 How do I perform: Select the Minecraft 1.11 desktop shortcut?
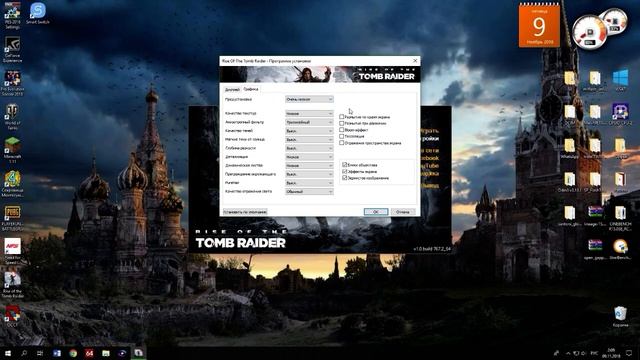[12, 150]
